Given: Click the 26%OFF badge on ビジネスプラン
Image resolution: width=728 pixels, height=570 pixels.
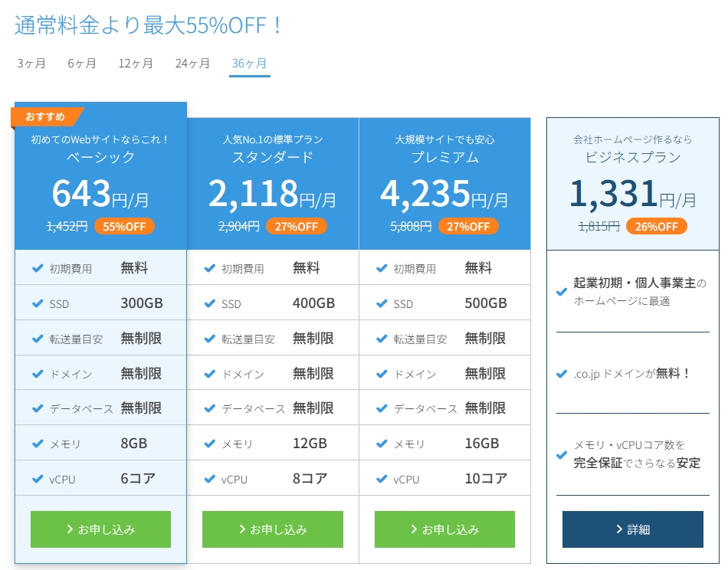Looking at the screenshot, I should (x=656, y=226).
